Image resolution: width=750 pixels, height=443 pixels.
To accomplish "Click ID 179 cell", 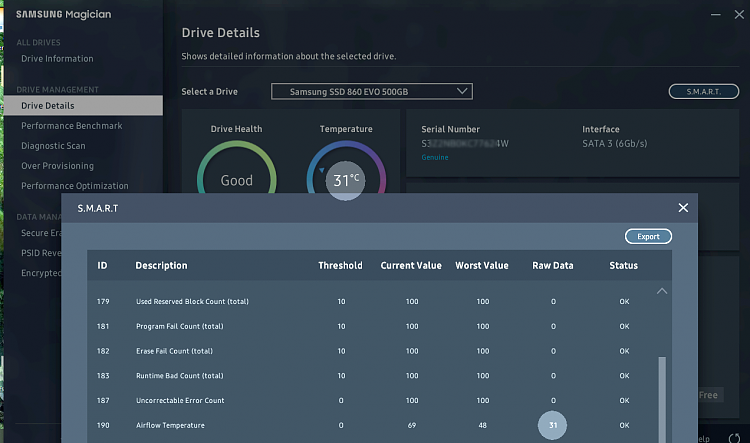I will pyautogui.click(x=103, y=301).
